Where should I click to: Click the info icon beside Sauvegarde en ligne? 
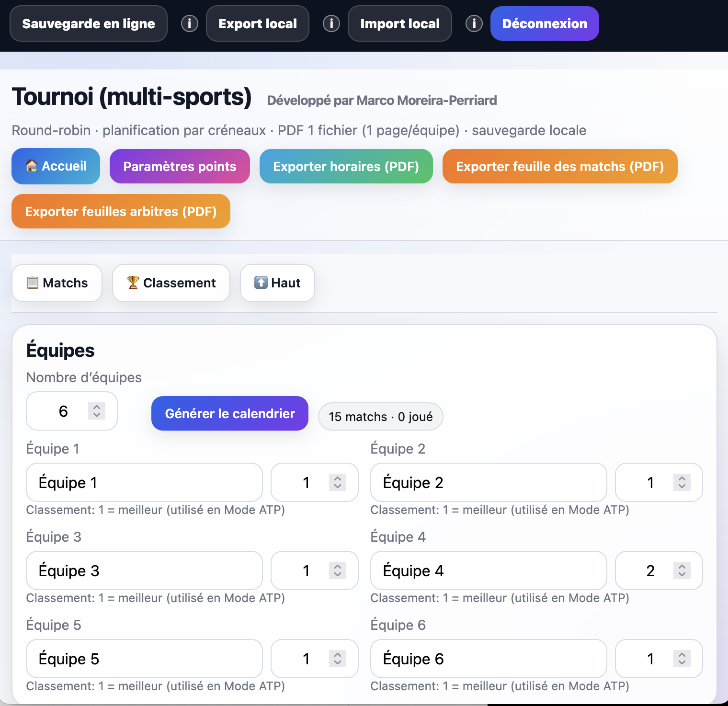click(189, 23)
